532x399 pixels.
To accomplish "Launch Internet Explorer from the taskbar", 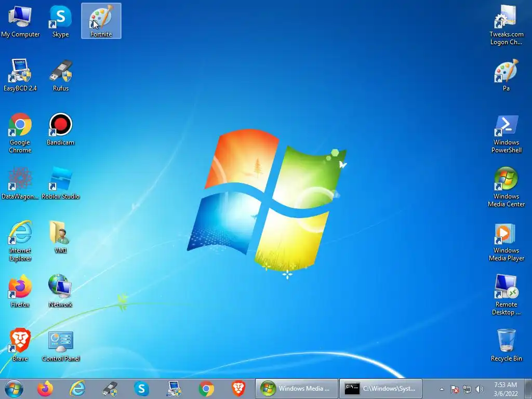I will point(77,389).
